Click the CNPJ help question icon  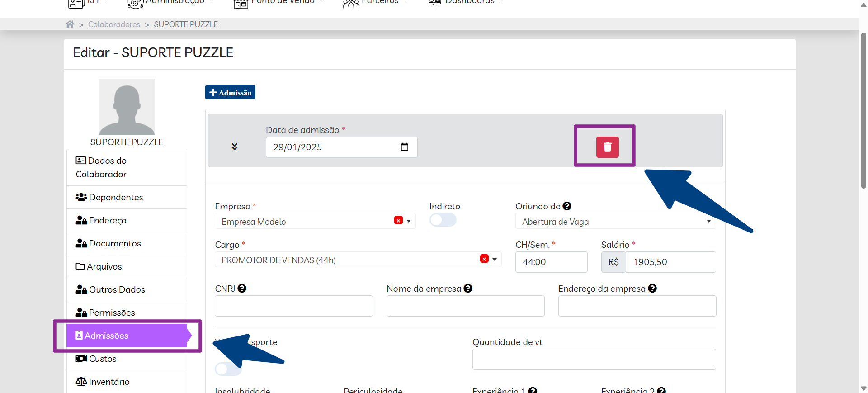click(x=242, y=289)
